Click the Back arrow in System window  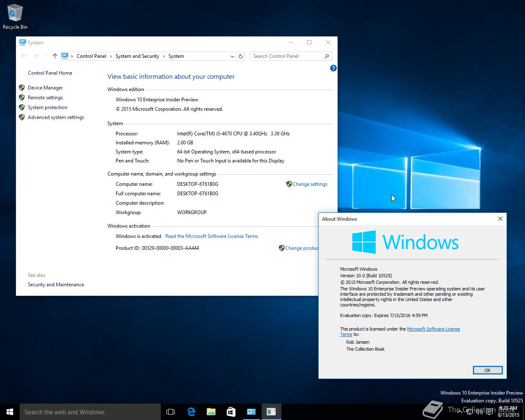coord(24,56)
